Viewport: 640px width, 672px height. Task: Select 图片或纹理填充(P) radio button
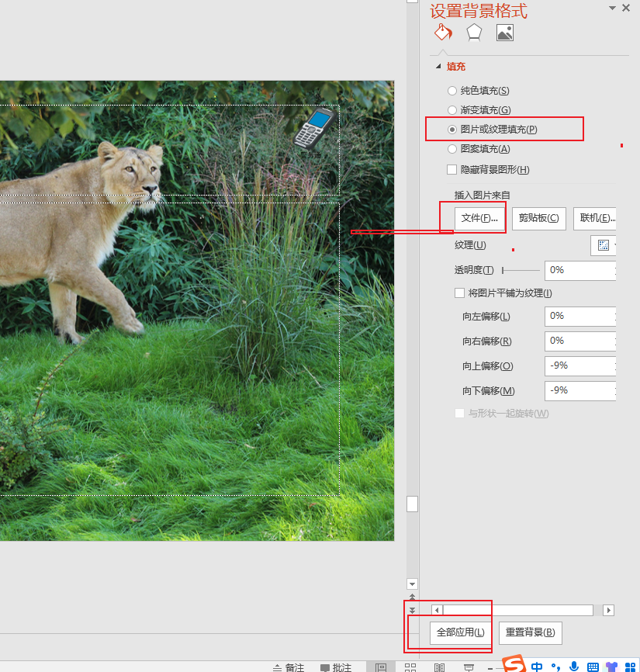tap(452, 130)
